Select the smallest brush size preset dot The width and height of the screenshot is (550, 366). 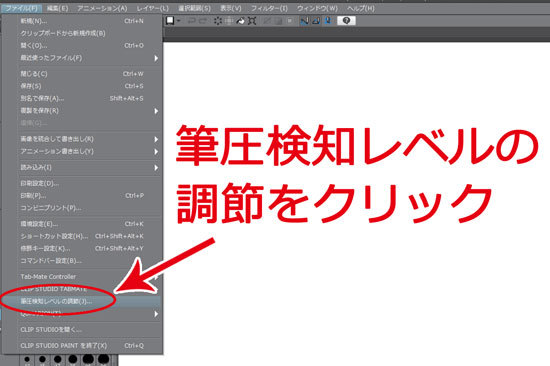(27, 360)
